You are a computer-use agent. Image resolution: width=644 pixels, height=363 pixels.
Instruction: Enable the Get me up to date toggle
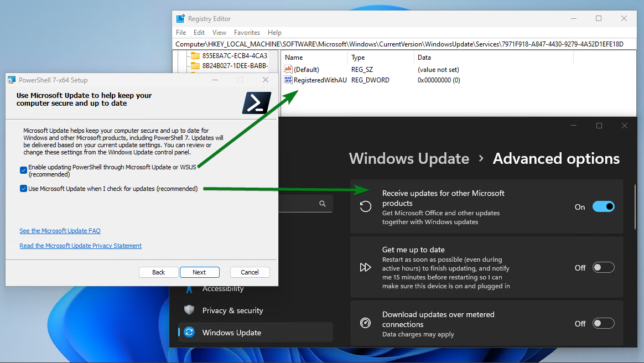604,267
